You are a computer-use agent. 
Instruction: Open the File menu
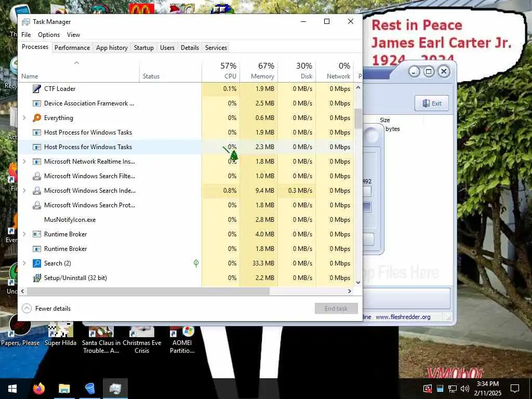(x=26, y=35)
